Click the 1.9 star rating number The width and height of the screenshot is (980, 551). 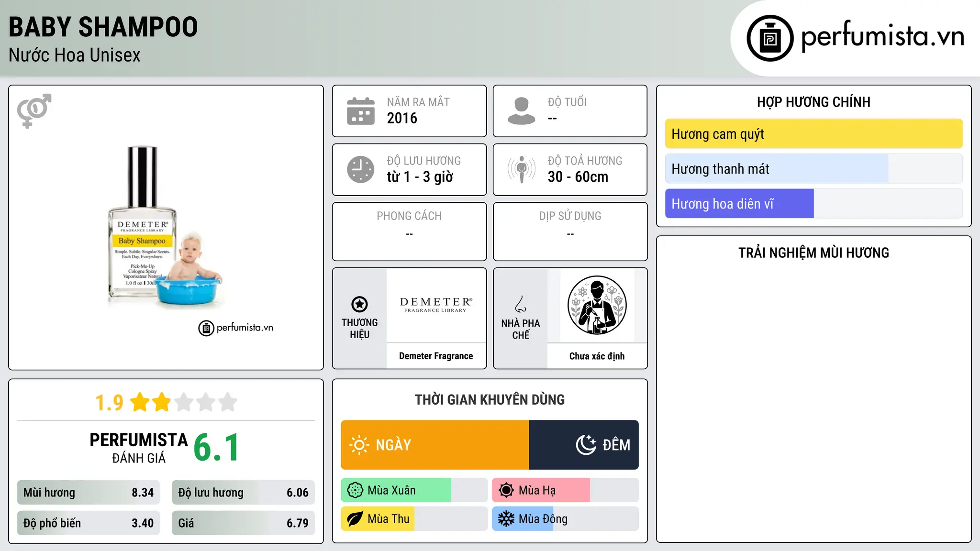tap(109, 403)
